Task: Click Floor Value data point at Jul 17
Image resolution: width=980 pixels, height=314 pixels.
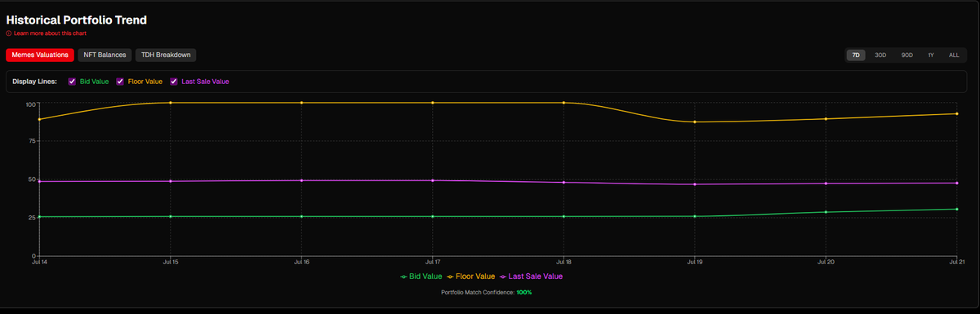Action: coord(432,103)
